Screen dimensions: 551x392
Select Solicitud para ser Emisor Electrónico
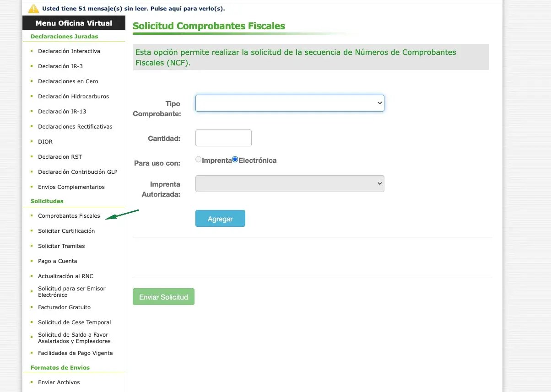[x=72, y=292]
